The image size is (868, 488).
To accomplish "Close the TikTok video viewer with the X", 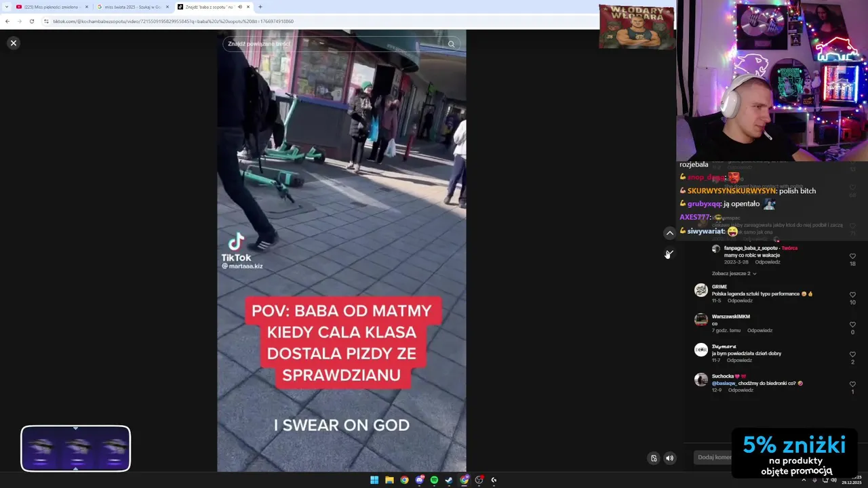I will (13, 43).
